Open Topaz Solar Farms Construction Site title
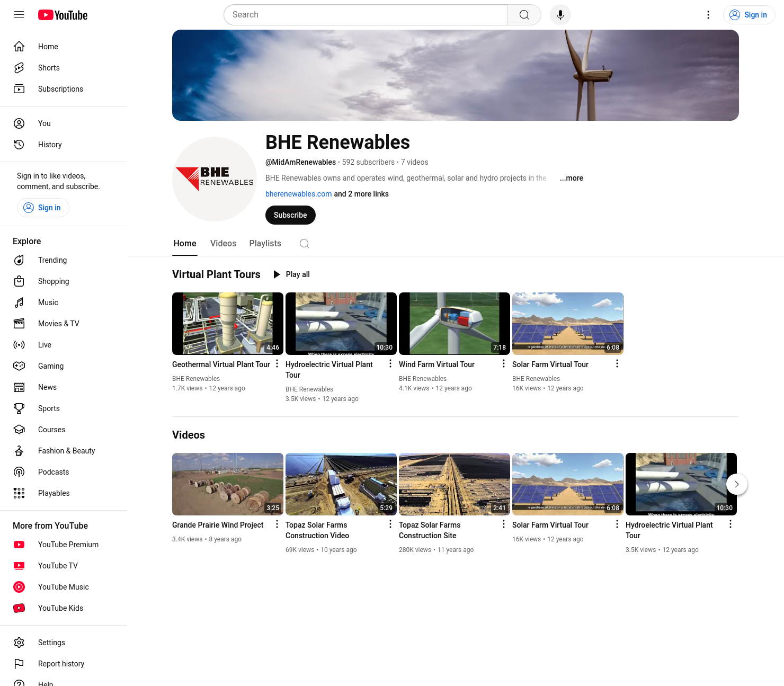Screen dimensions: 784x686 click(x=430, y=530)
